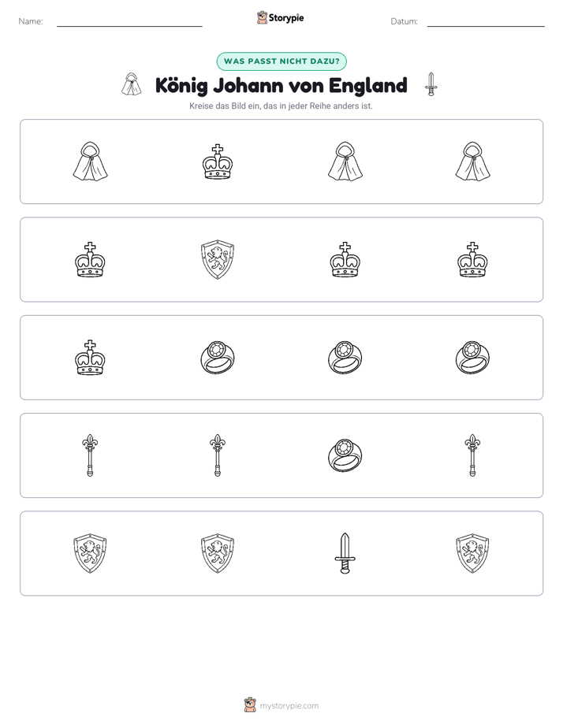
Task: Click the Datum input line
Action: [x=486, y=22]
